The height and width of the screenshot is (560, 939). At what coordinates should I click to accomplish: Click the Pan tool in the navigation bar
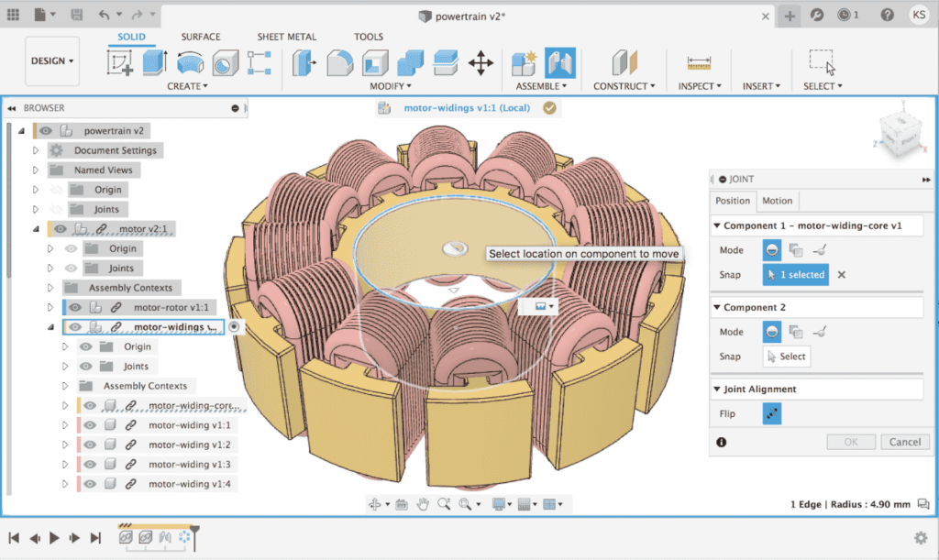(423, 503)
